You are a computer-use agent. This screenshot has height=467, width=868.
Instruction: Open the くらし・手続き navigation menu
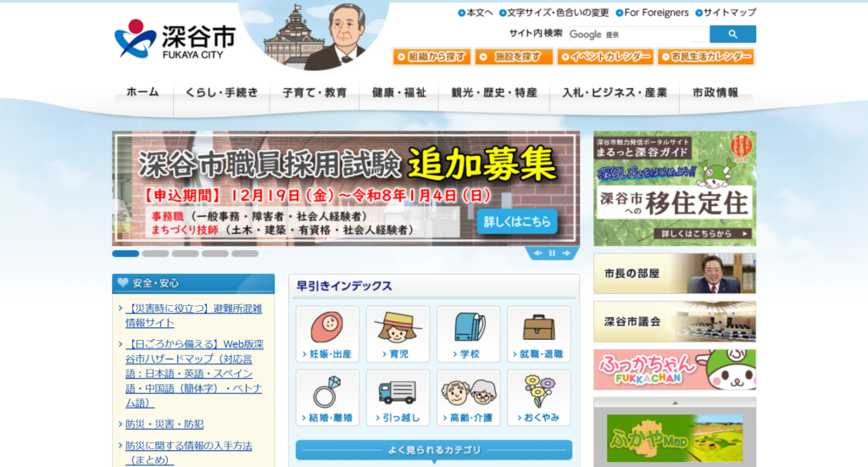point(221,93)
